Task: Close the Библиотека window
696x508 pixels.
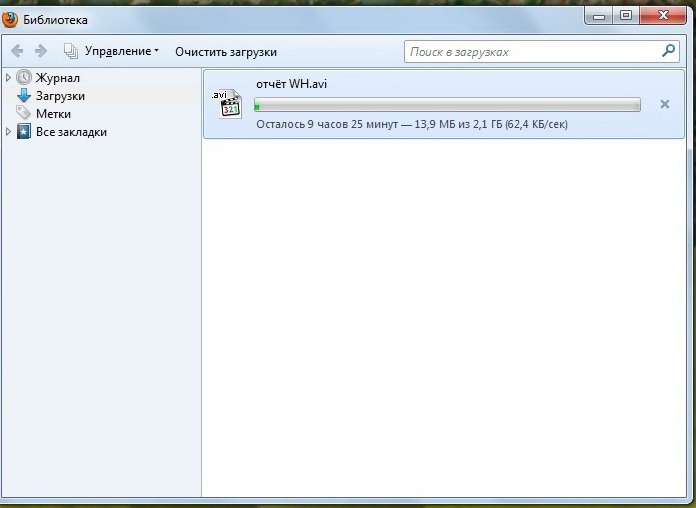Action: point(663,16)
